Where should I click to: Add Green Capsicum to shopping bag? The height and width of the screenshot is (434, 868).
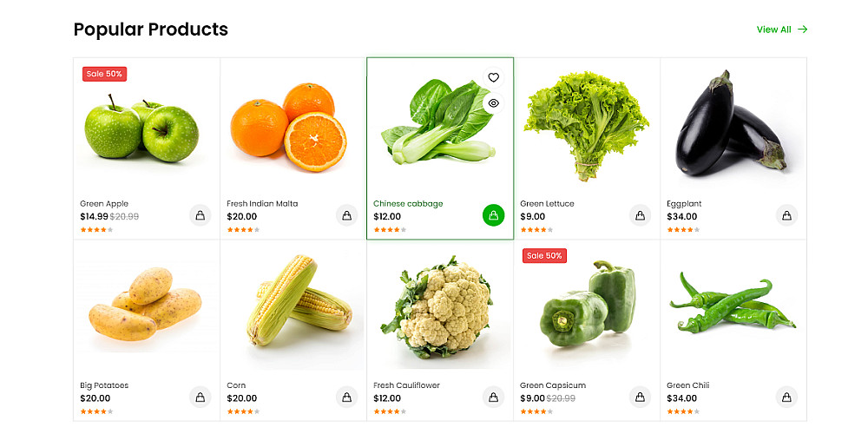pyautogui.click(x=640, y=397)
